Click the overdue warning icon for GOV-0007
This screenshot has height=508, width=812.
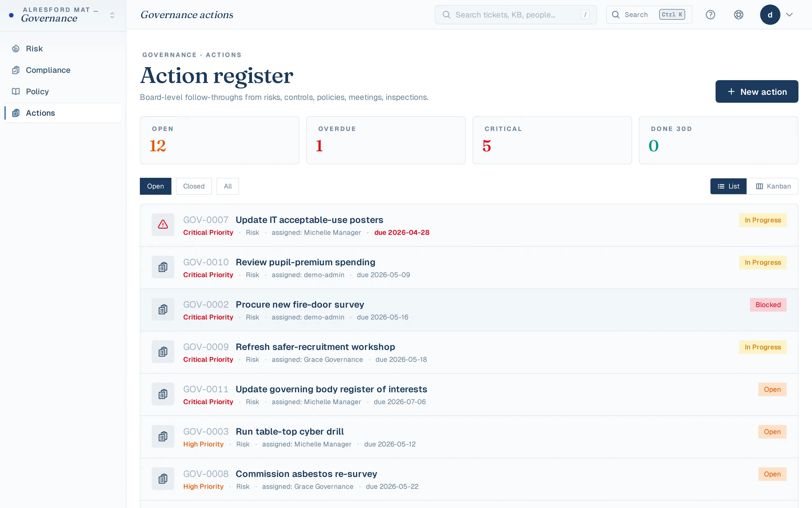(163, 224)
